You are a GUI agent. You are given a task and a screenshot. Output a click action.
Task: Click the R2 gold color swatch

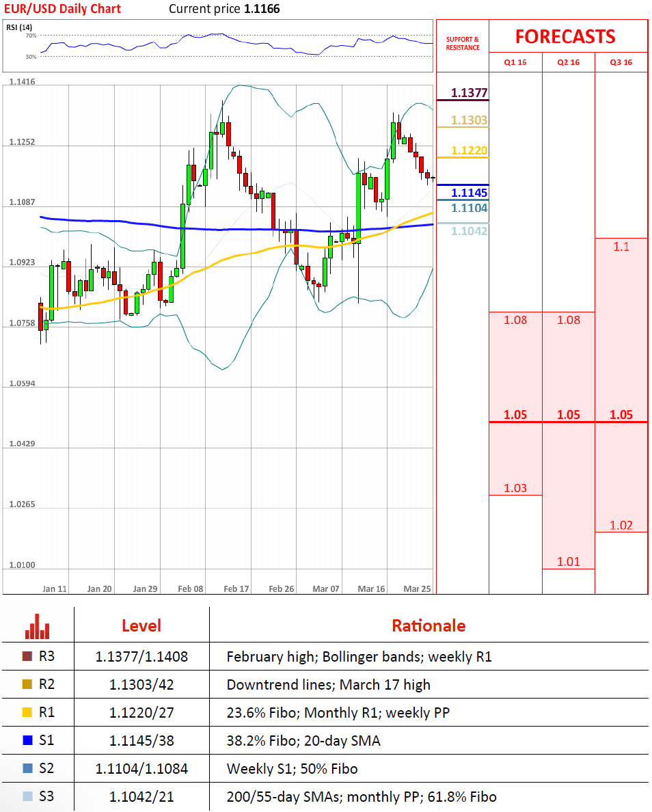[27, 684]
